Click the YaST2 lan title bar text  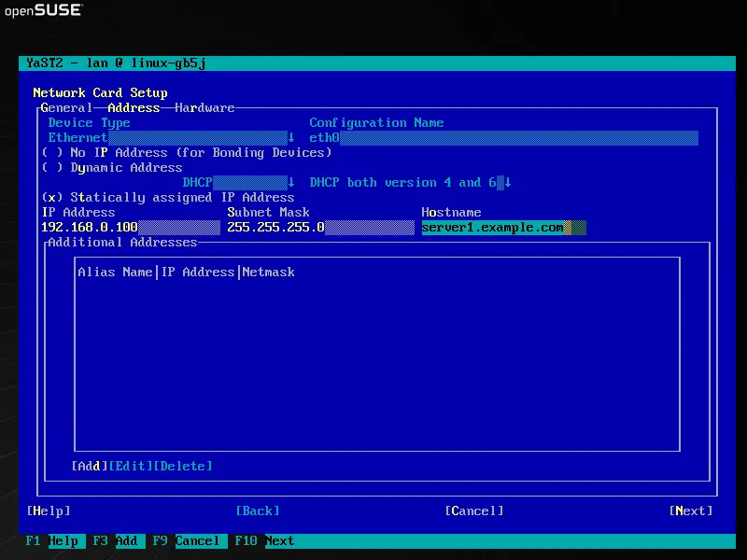116,63
